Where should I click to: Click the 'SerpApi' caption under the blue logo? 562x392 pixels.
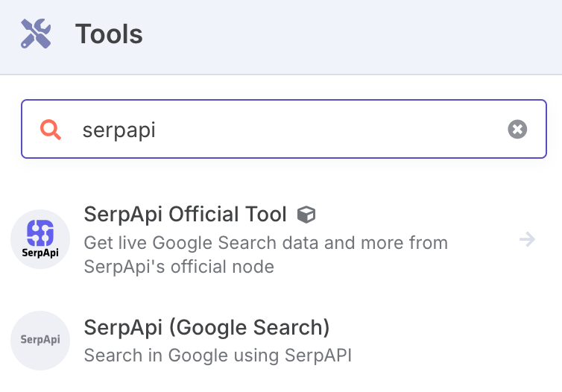(x=40, y=253)
